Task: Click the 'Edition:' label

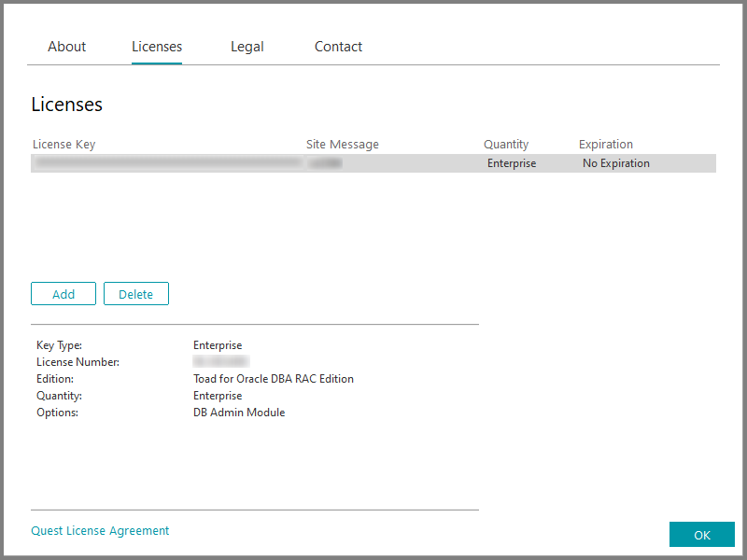Action: (55, 379)
